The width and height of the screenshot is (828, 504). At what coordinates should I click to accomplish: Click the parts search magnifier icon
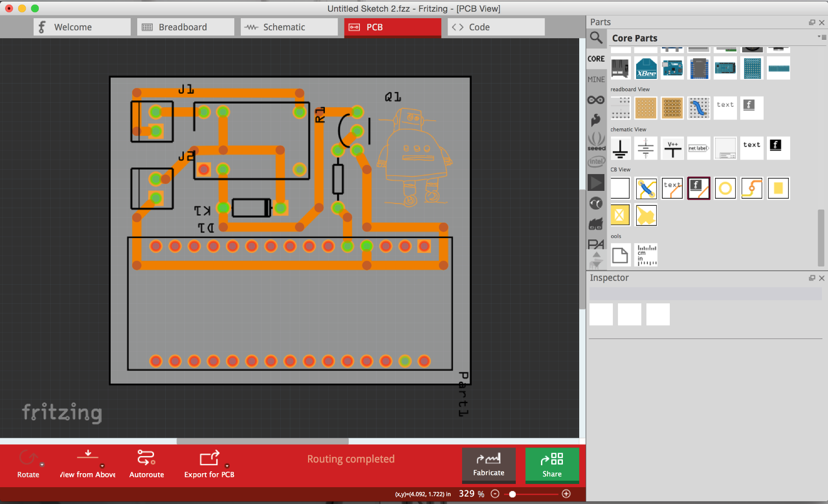(x=596, y=38)
